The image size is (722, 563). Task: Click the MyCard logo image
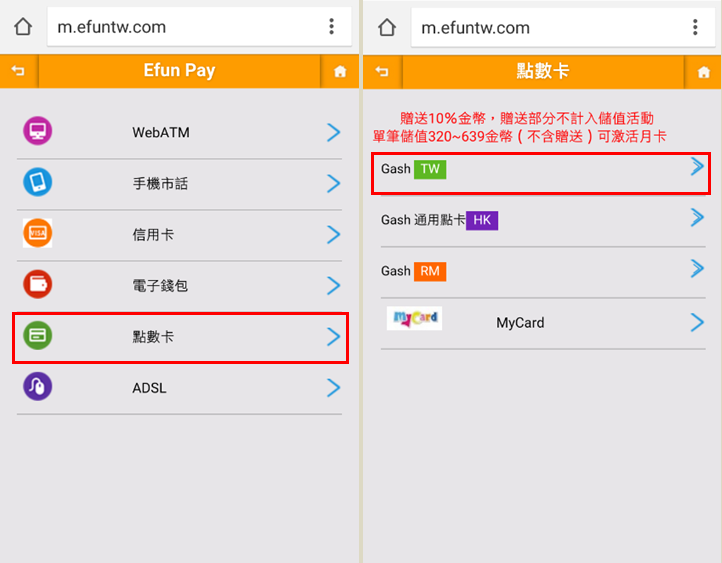click(414, 318)
